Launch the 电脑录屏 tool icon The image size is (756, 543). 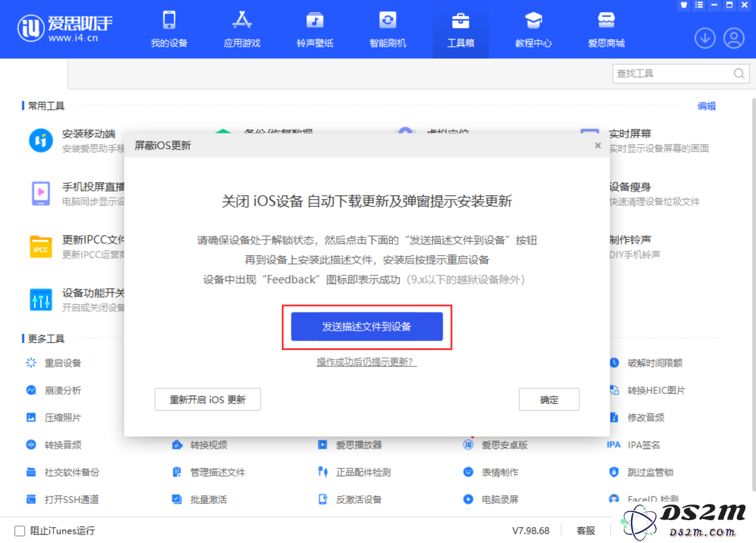(x=468, y=499)
